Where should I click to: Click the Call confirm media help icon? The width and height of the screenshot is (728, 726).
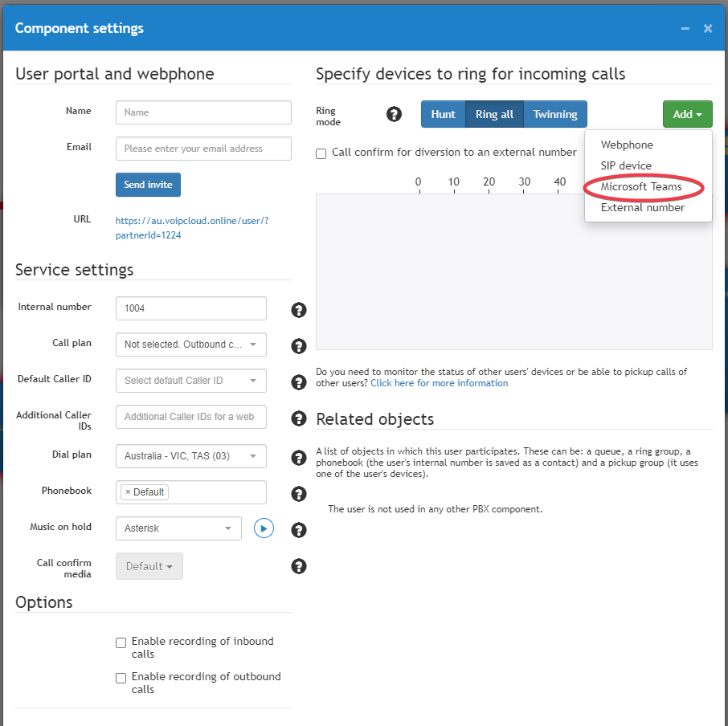[x=298, y=566]
